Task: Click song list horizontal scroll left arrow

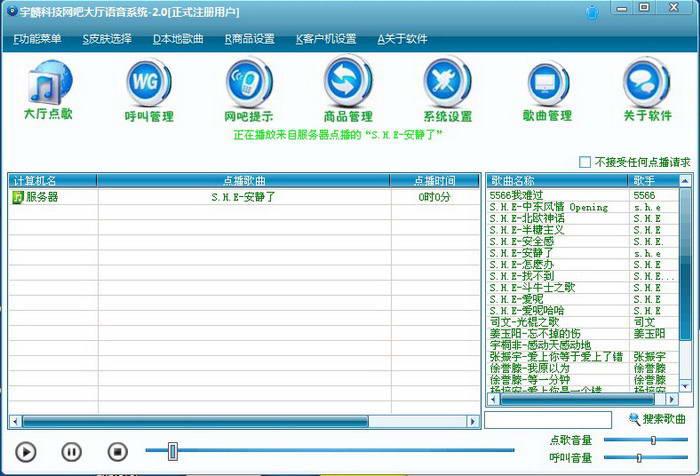Action: point(493,399)
